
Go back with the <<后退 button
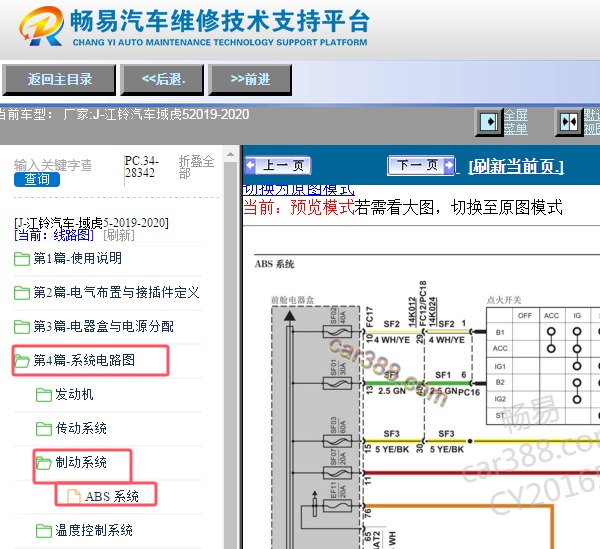tap(162, 80)
